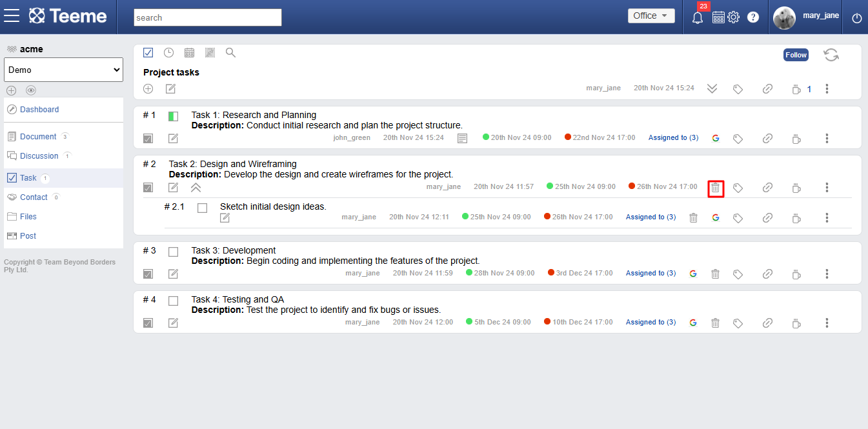868x429 pixels.
Task: Expand Assigned to (3) on Task 1
Action: (x=674, y=138)
